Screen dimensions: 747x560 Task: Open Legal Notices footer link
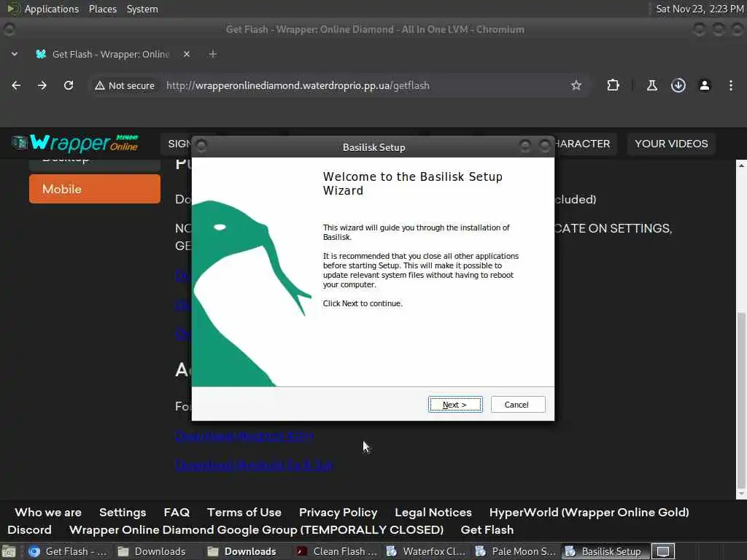click(x=433, y=513)
